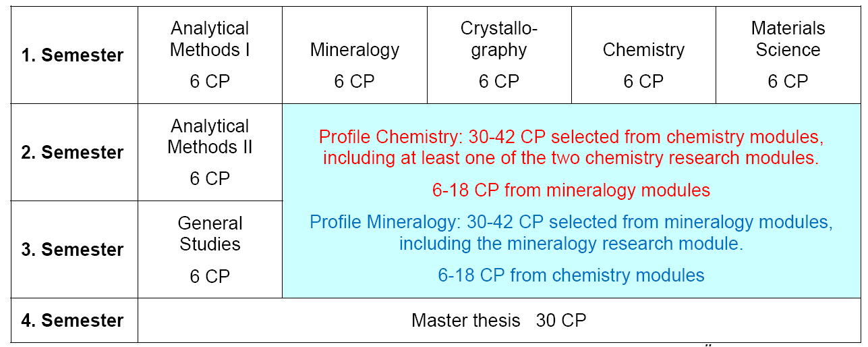Select the Mineralogy 6 CP cell

coord(355,55)
